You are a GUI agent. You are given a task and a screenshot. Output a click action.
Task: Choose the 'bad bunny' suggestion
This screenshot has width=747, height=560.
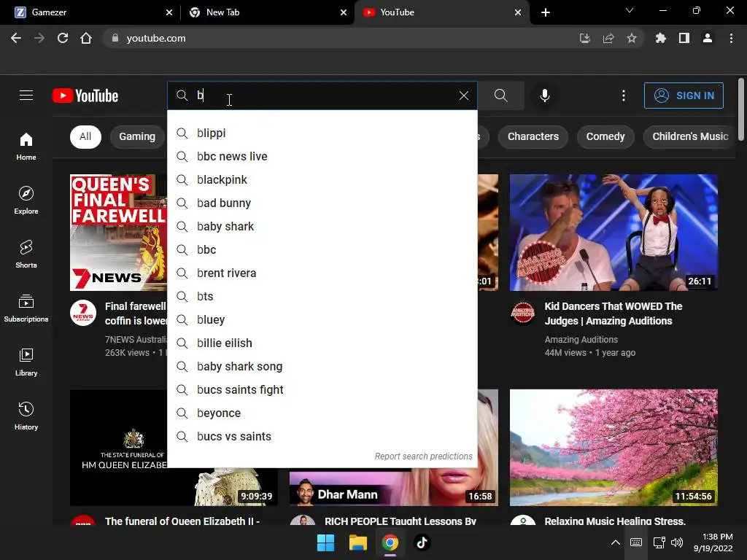point(322,203)
